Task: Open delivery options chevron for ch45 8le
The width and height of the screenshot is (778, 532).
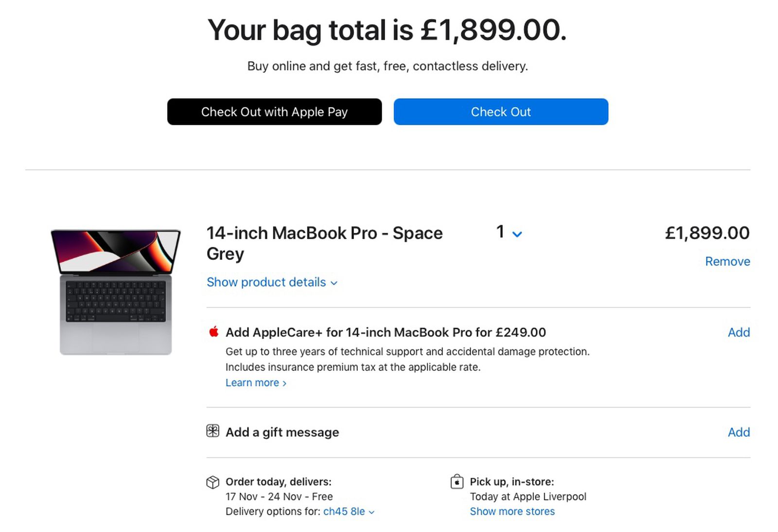Action: click(x=371, y=512)
